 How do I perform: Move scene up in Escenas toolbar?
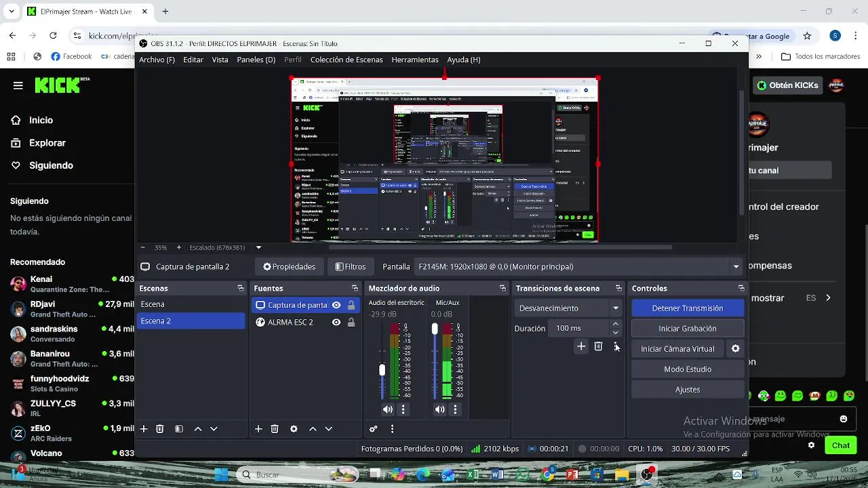[x=198, y=429]
